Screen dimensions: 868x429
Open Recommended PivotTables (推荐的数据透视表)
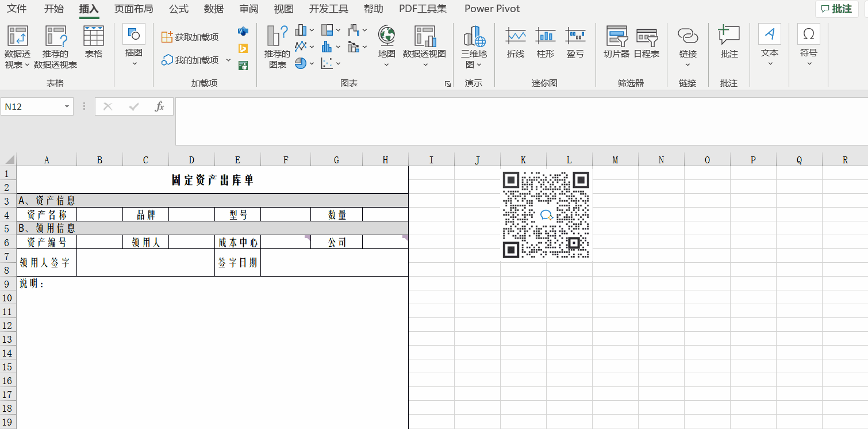pos(55,48)
